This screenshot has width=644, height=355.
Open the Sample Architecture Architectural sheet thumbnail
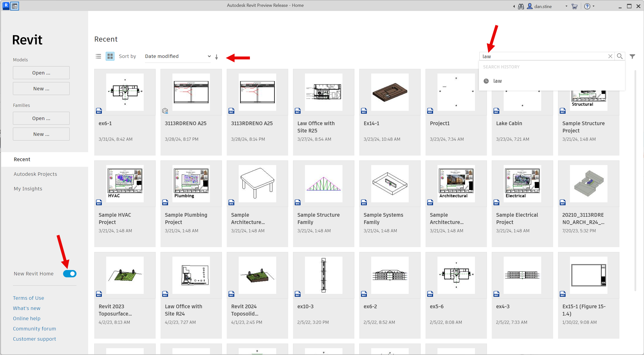(x=456, y=184)
